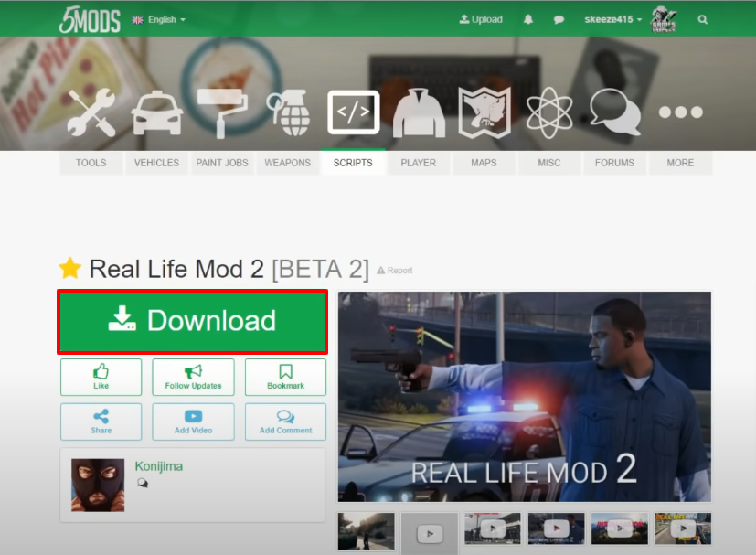Open the Konijima profile link
The image size is (756, 555).
159,466
